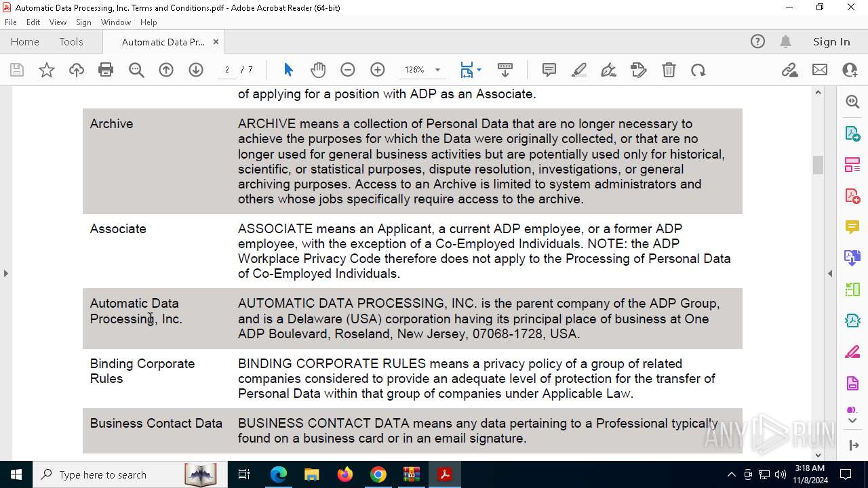The image size is (868, 488).
Task: Open the View menu
Action: pos(58,22)
